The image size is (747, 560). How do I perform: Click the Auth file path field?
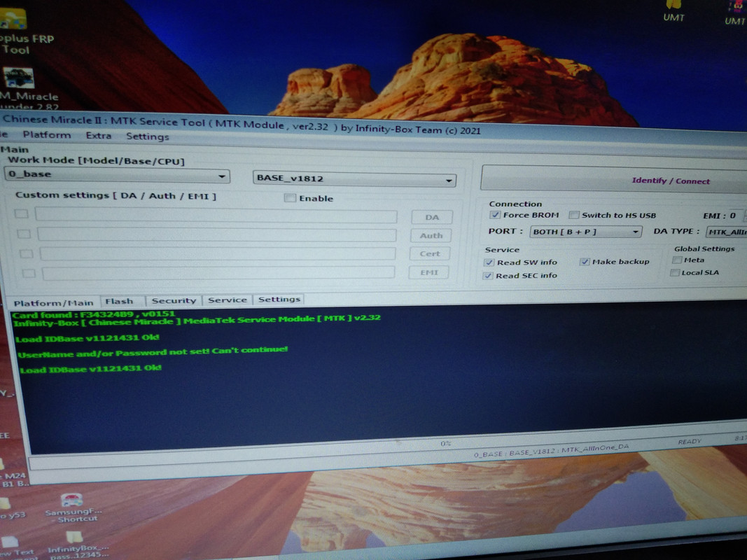point(217,234)
